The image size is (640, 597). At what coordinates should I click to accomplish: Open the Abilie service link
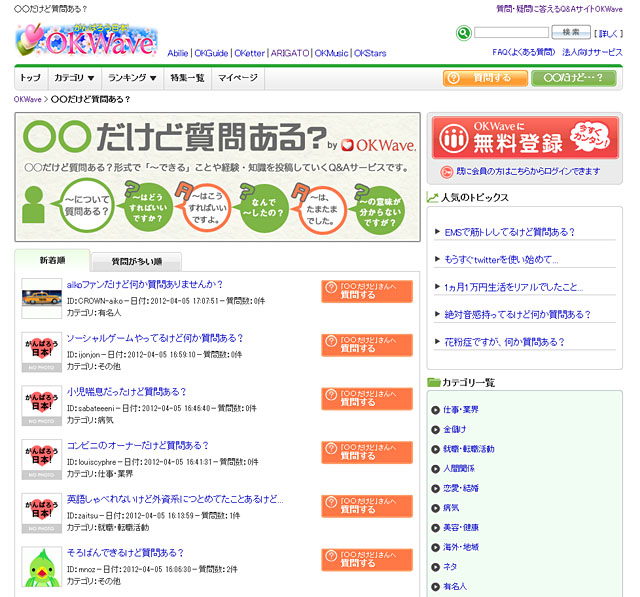coord(178,53)
